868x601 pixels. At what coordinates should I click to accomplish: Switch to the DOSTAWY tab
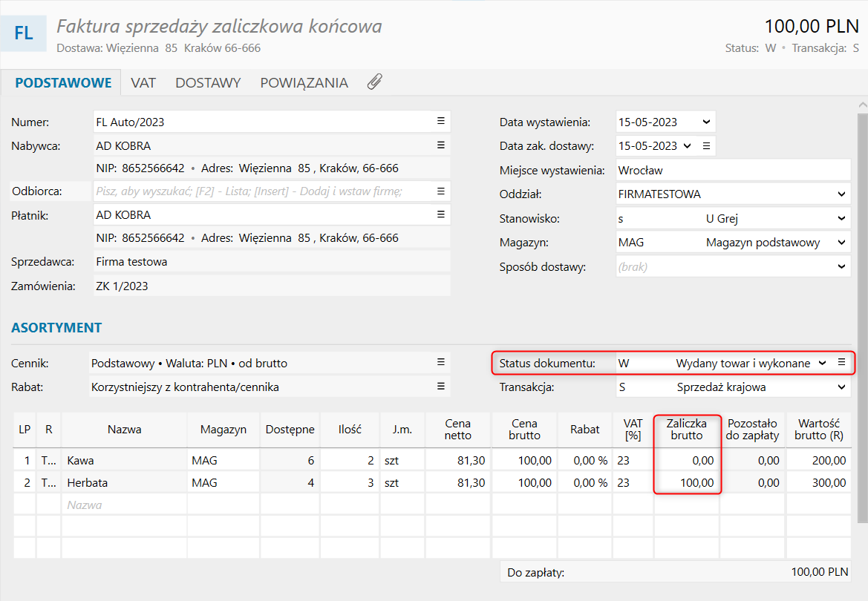click(208, 82)
